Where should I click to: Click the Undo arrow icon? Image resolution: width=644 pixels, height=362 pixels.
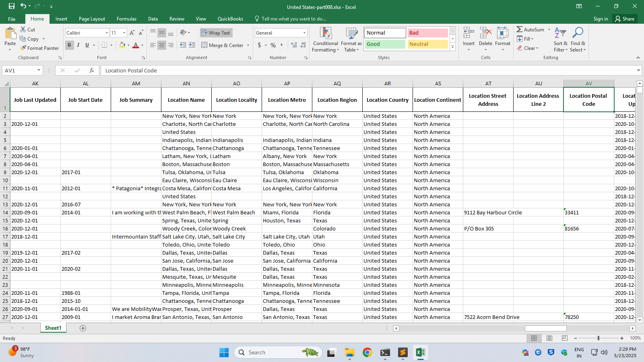(x=23, y=6)
